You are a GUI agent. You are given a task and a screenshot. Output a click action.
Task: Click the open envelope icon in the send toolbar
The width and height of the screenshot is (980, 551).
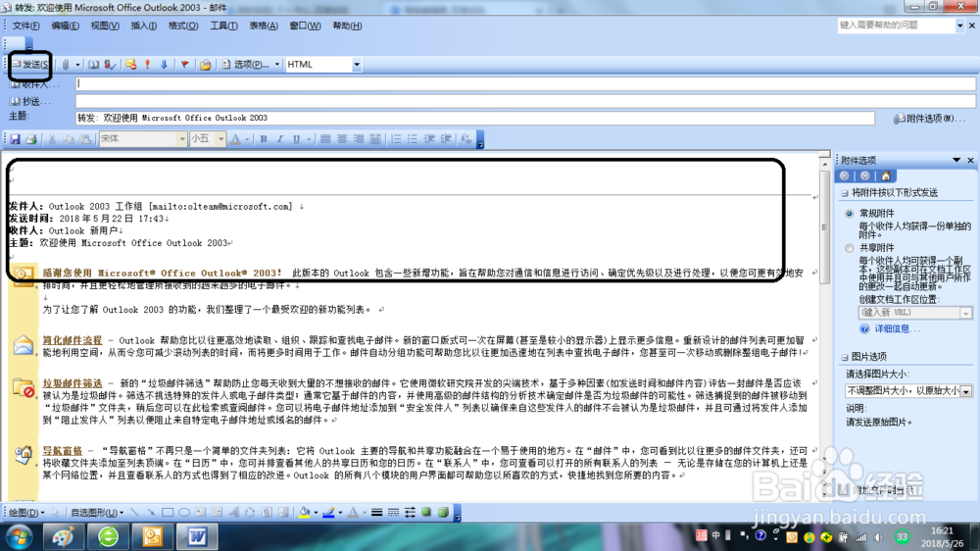205,65
